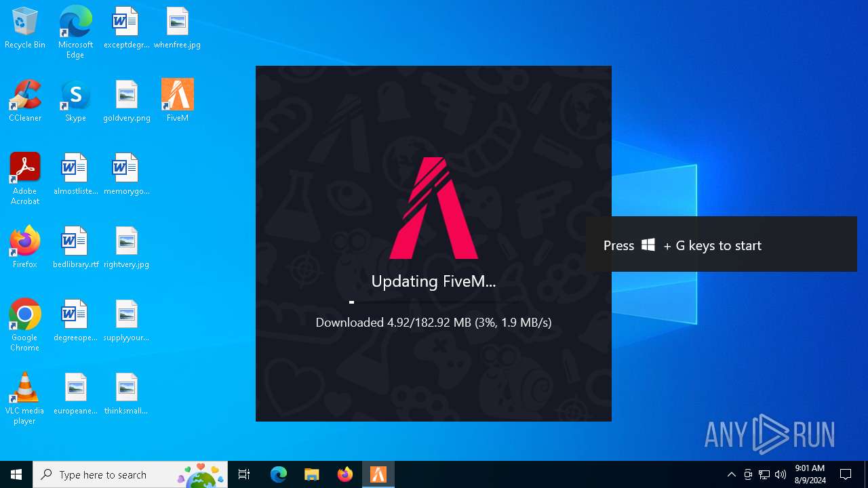This screenshot has width=868, height=488.
Task: Click the Updating FiveM... status text
Action: pos(433,281)
